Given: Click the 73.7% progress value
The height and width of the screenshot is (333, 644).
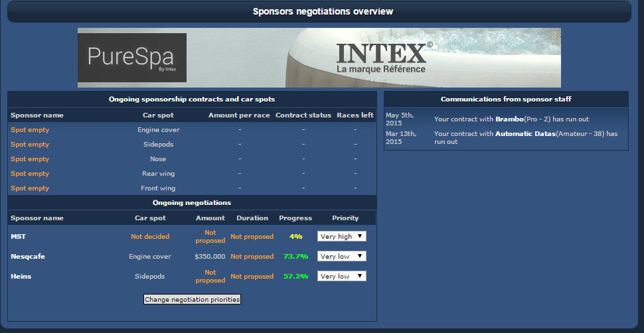Looking at the screenshot, I should click(295, 257).
